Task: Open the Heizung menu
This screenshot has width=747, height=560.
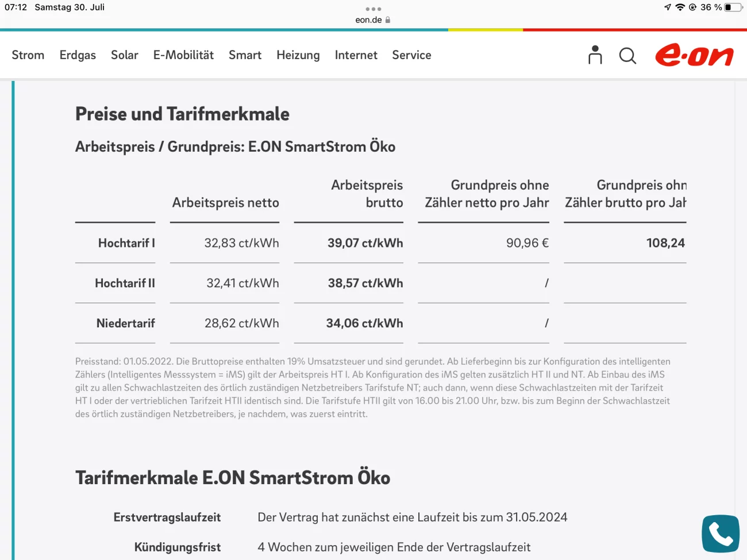Action: (x=298, y=55)
